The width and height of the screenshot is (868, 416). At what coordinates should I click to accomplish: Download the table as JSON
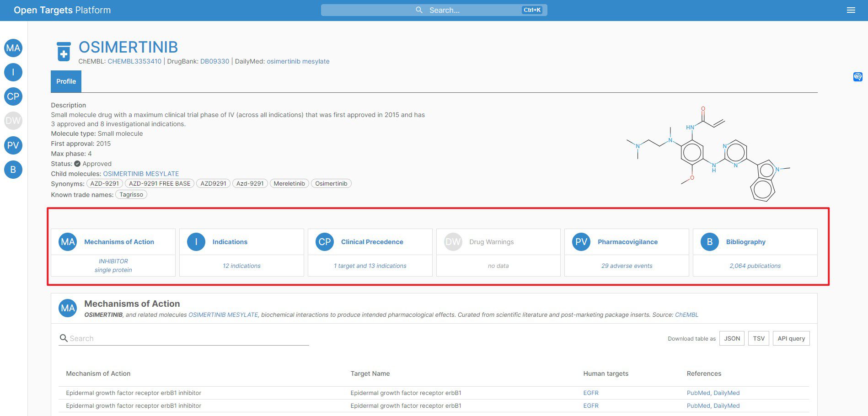coord(732,338)
